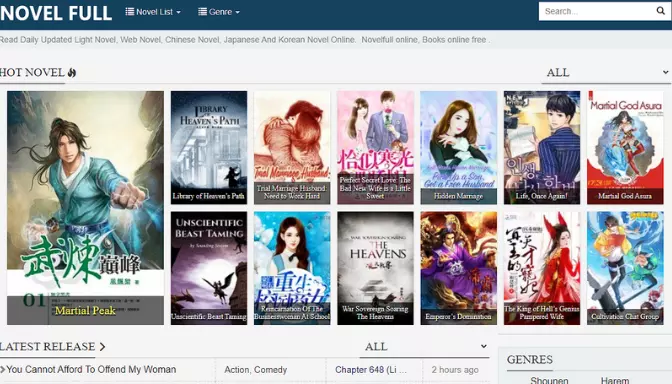Open War Sovereign Soaring The Heavens cover
The image size is (672, 384).
coord(375,268)
